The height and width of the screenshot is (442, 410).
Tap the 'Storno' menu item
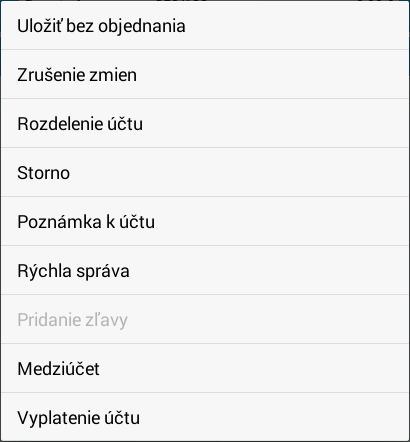[205, 172]
